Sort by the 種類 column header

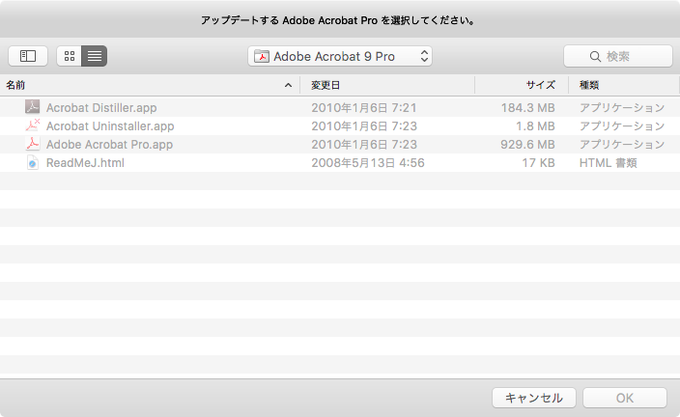(x=624, y=85)
